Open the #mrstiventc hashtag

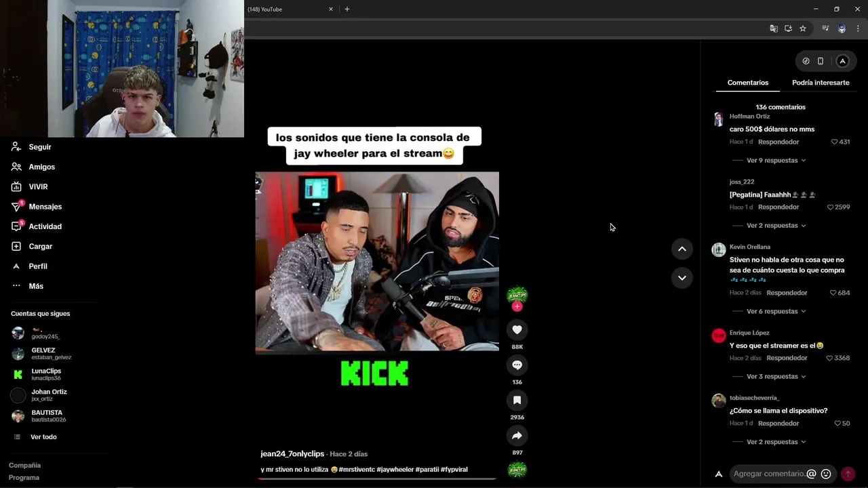click(357, 469)
